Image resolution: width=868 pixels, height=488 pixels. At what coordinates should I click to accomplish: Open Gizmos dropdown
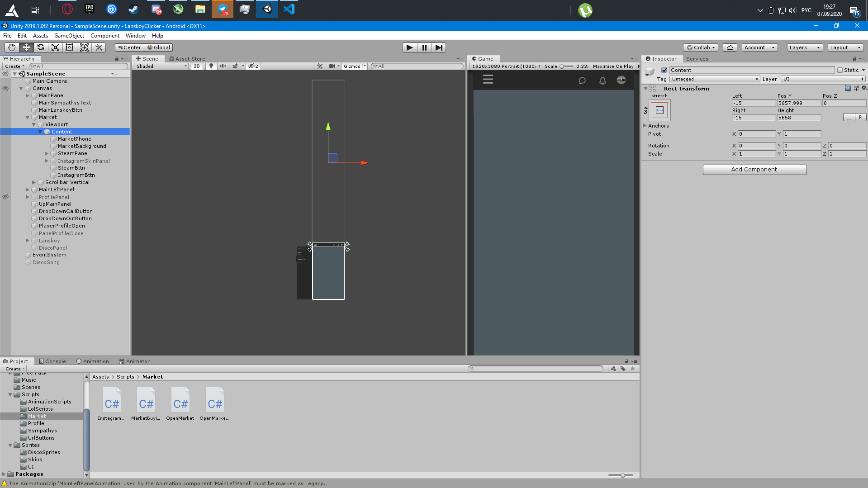[355, 66]
